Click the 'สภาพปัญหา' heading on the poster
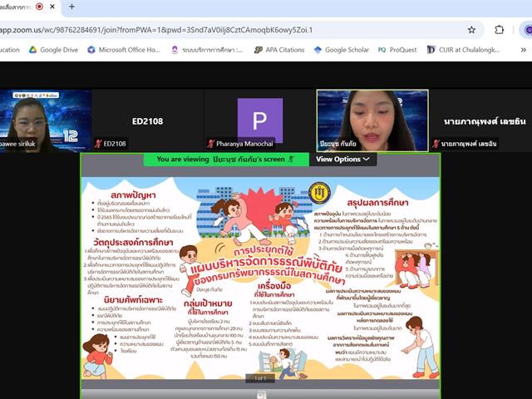The image size is (532, 399). pos(133,195)
